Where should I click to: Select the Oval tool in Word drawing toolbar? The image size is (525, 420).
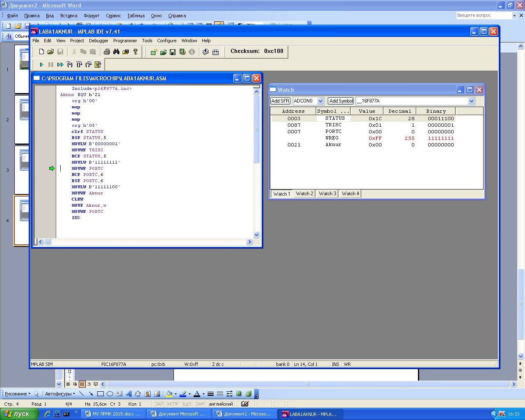110,394
